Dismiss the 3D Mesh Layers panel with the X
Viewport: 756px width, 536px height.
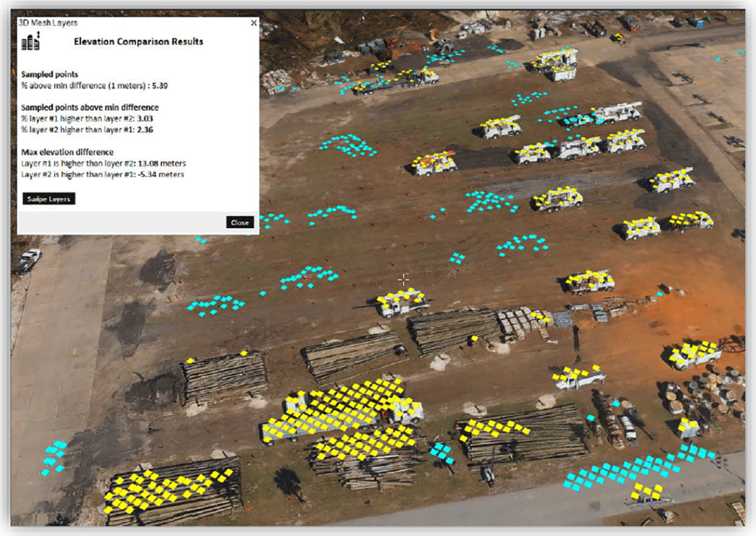(x=253, y=23)
